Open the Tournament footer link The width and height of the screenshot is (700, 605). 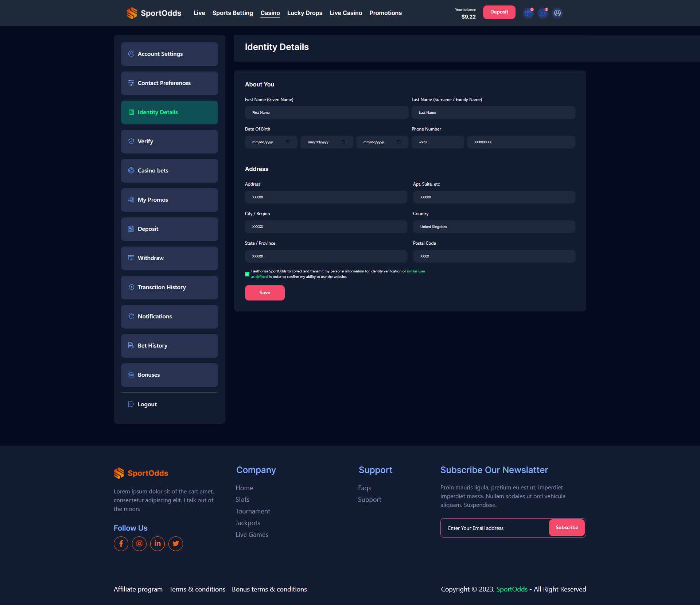point(253,511)
